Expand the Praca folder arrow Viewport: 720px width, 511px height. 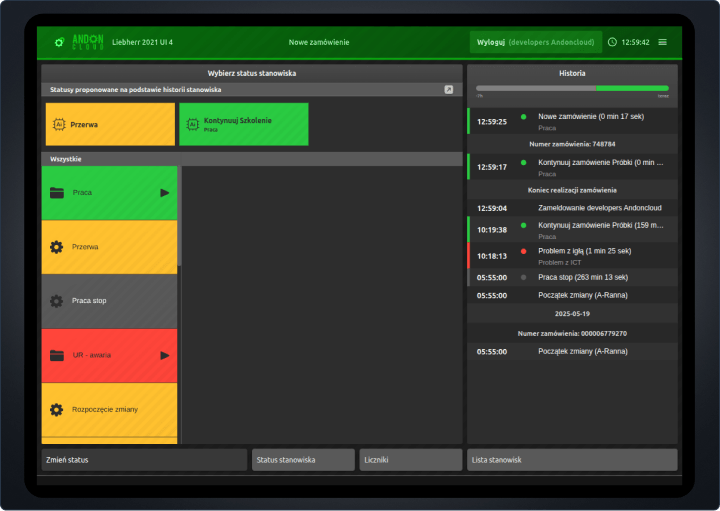[165, 193]
